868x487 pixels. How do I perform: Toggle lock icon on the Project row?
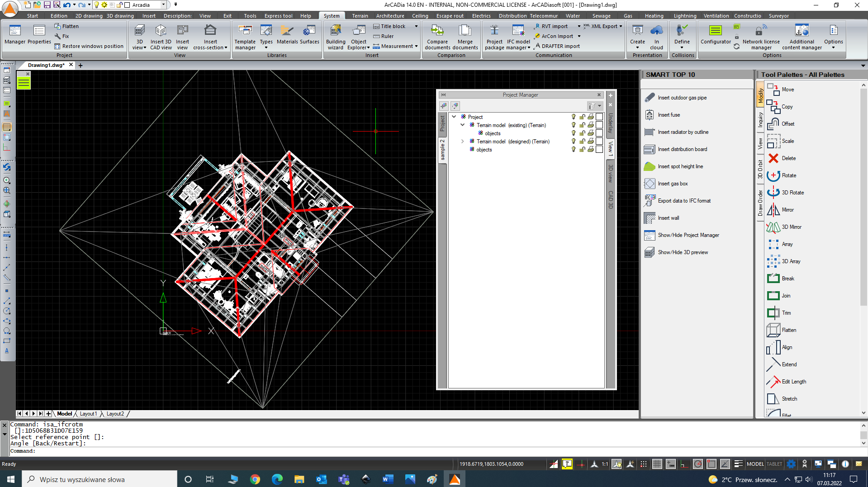582,117
